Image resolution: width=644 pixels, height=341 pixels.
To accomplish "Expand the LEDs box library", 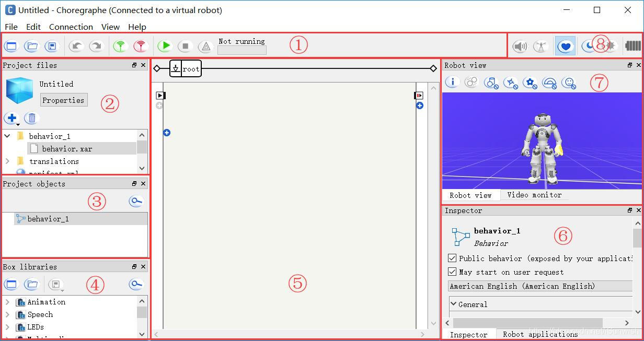I will click(7, 327).
